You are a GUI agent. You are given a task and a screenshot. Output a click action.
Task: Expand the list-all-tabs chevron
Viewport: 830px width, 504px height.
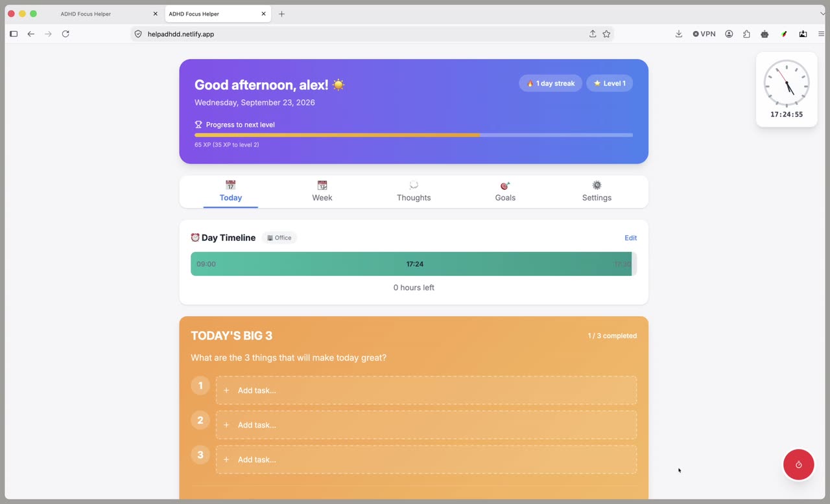pyautogui.click(x=823, y=14)
